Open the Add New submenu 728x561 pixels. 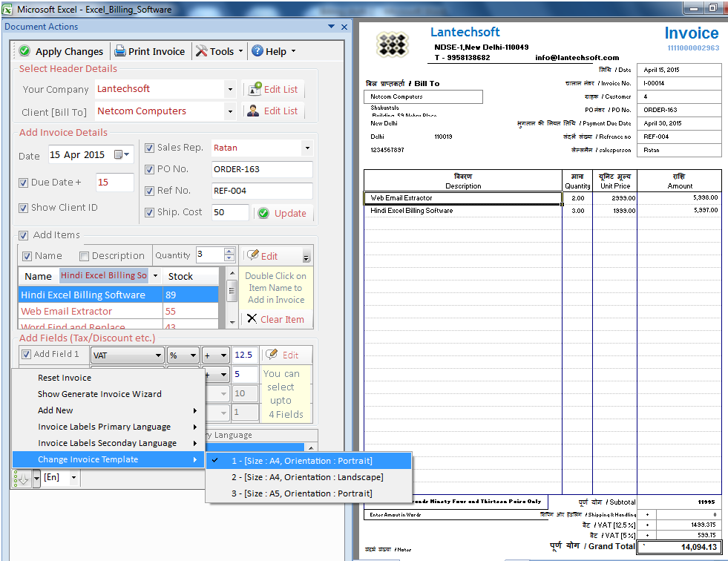[x=108, y=410]
